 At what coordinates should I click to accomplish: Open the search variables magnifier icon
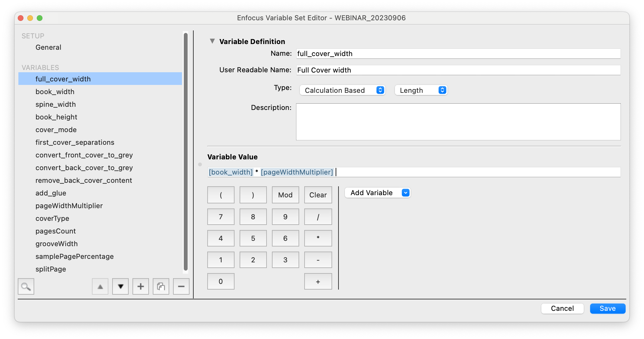click(26, 287)
